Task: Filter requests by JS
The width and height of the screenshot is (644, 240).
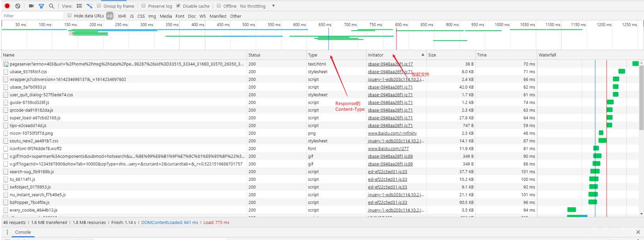Action: 132,16
